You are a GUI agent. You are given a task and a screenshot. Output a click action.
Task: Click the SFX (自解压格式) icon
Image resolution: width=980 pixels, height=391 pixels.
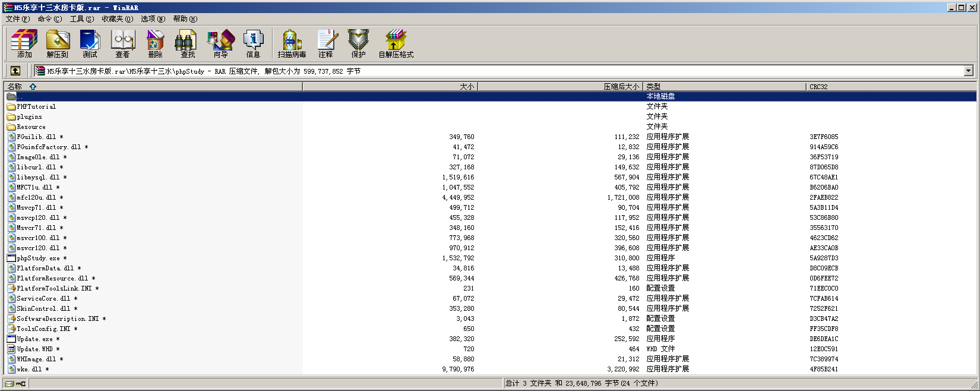point(396,43)
